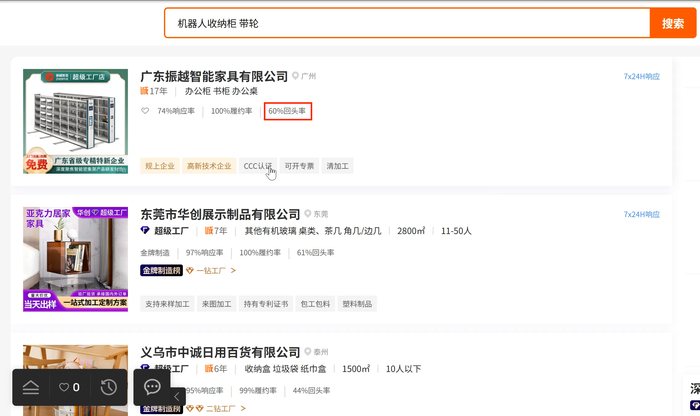Click the 办公柜 书柜 办公桌 category text

221,91
